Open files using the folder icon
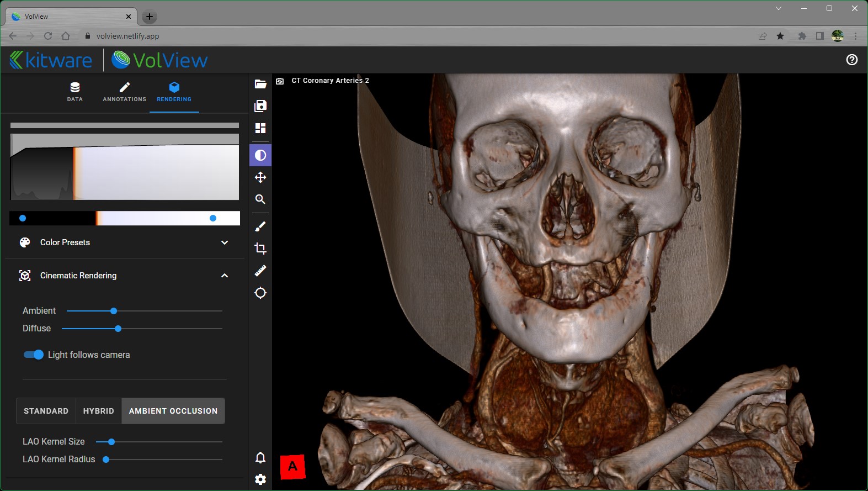This screenshot has width=868, height=491. point(260,84)
